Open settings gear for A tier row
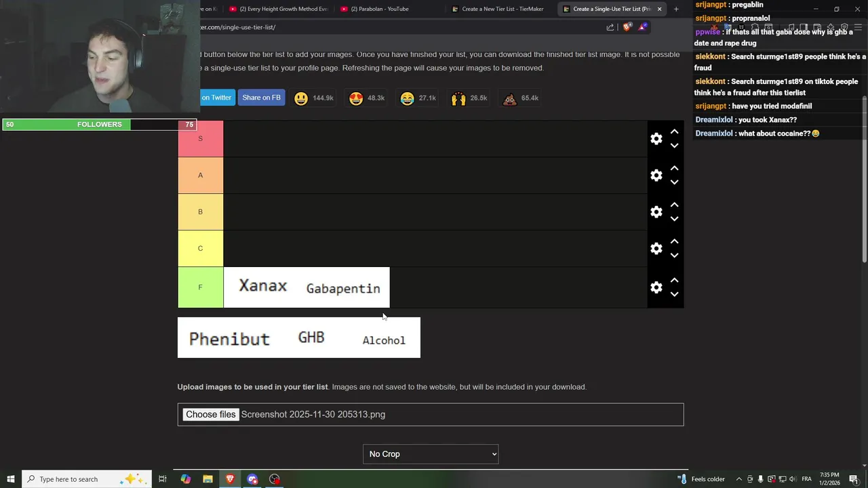The width and height of the screenshot is (868, 488). tap(656, 176)
